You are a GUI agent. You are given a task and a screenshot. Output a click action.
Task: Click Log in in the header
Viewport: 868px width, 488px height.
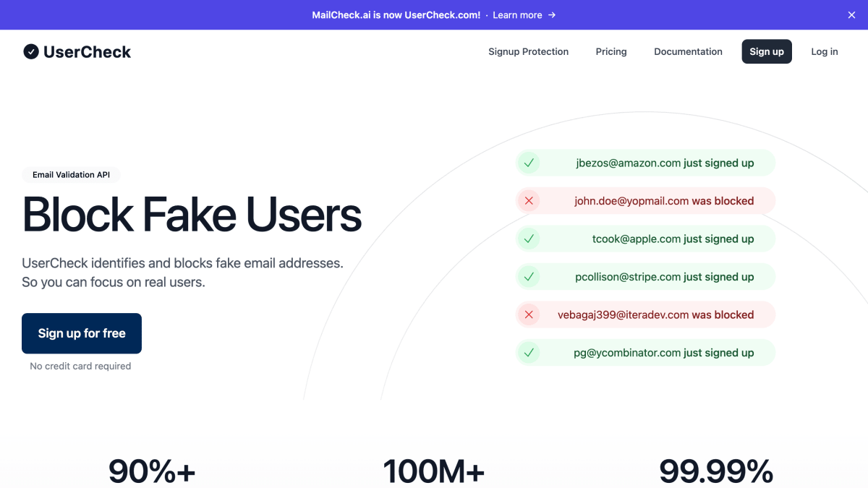pos(825,51)
